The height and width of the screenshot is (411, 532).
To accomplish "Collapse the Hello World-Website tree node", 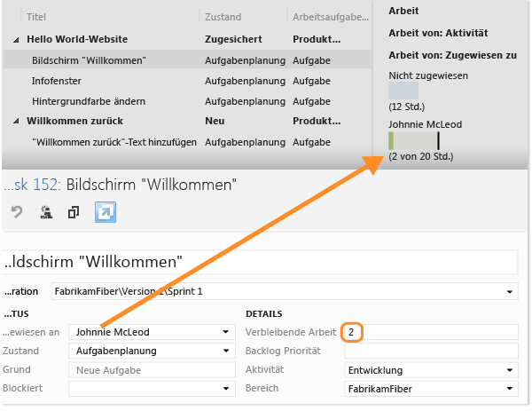I will point(15,40).
